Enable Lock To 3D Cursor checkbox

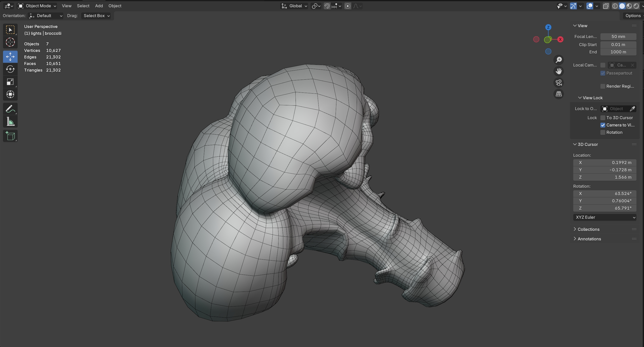tap(603, 118)
